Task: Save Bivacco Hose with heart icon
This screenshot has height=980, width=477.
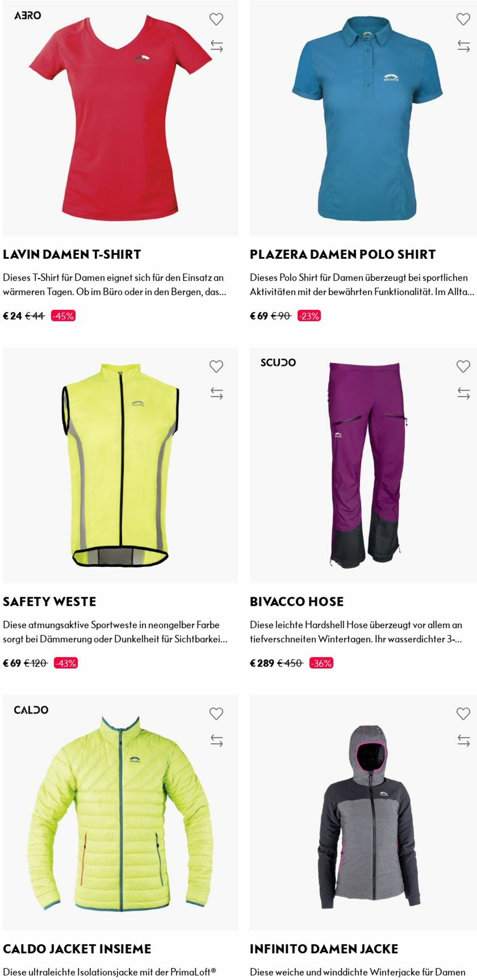Action: [x=463, y=366]
